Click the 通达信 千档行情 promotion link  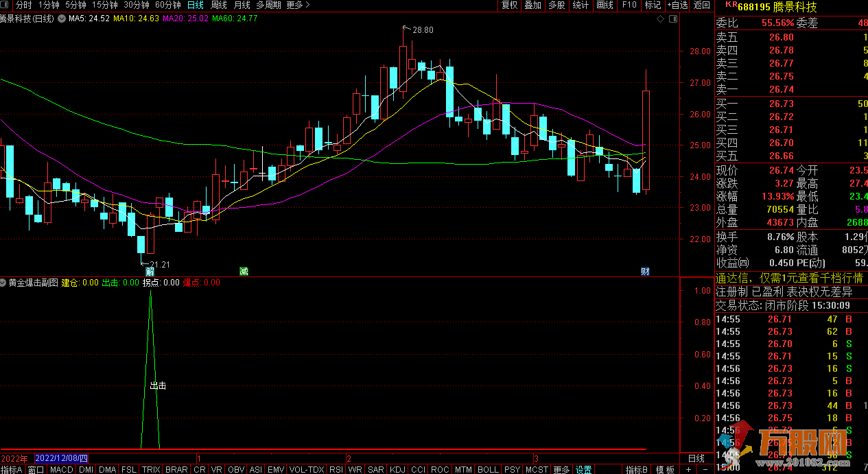tap(789, 279)
